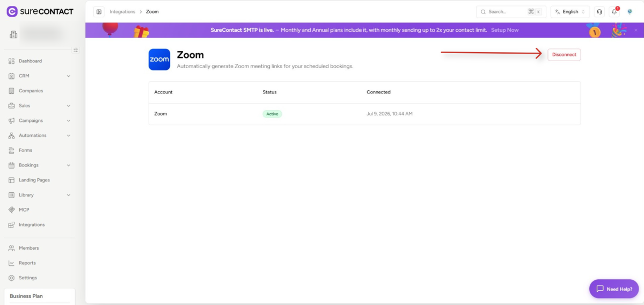The width and height of the screenshot is (644, 305).
Task: Expand the Bookings menu chevron
Action: click(x=69, y=165)
